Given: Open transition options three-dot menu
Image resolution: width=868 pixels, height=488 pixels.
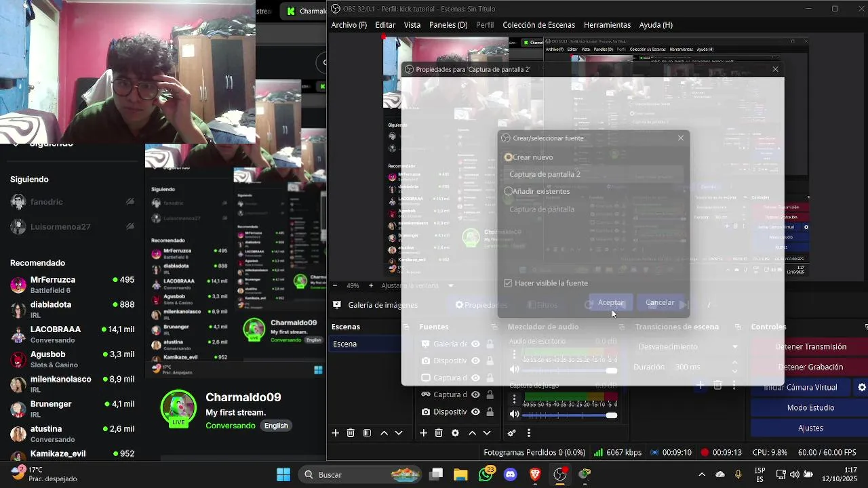Looking at the screenshot, I should pyautogui.click(x=734, y=386).
